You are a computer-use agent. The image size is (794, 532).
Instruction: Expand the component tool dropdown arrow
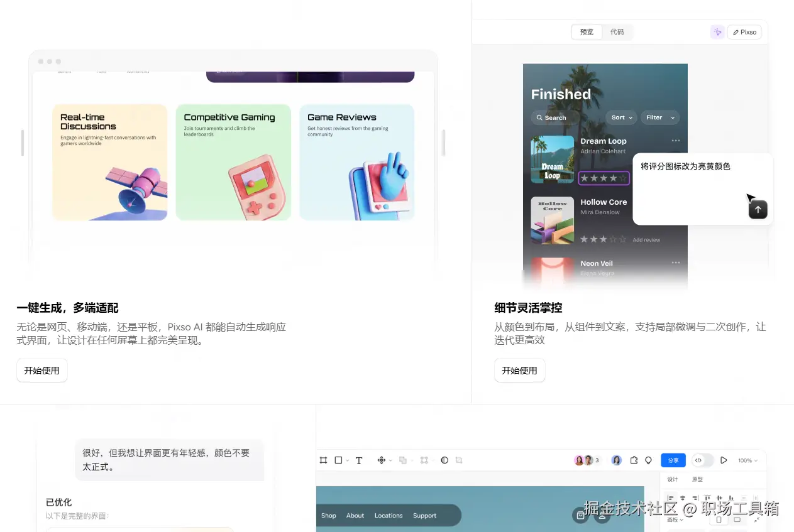390,460
